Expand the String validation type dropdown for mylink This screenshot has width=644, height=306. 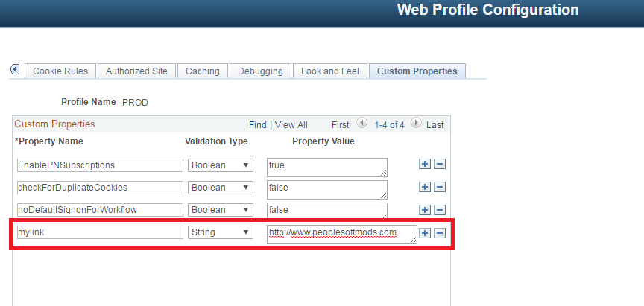coord(221,232)
